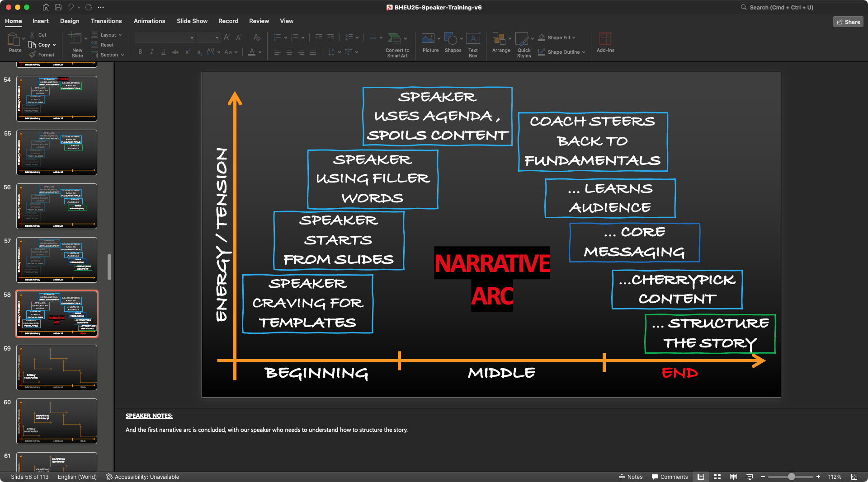Toggle Bold formatting
The width and height of the screenshot is (868, 482).
(140, 52)
